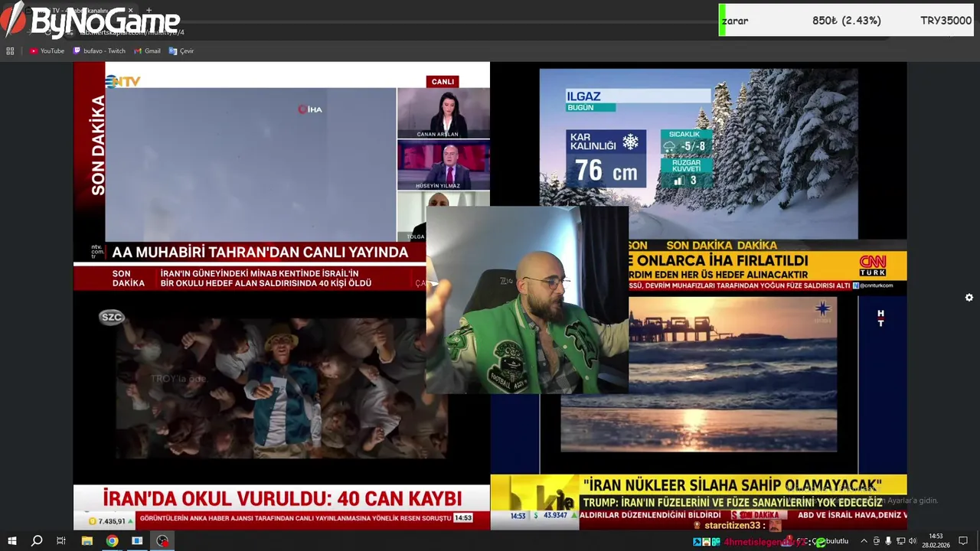Click the Canan Arslan guest thumbnail

pos(443,112)
